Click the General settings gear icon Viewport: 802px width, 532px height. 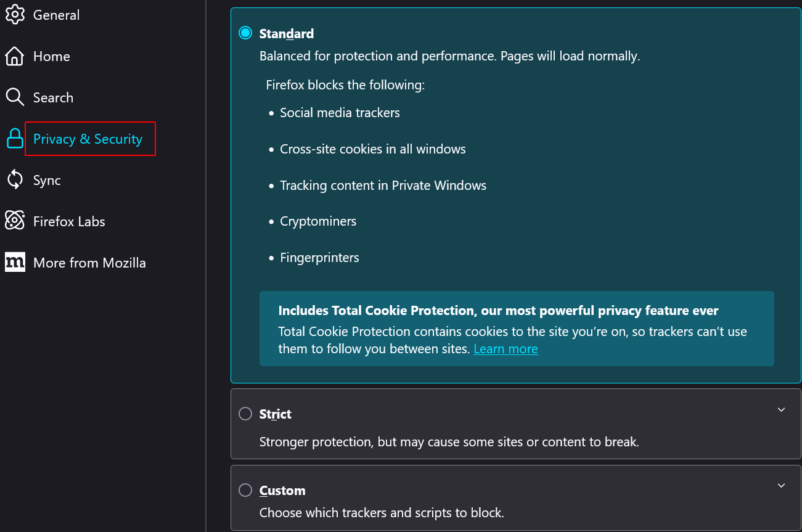[15, 15]
